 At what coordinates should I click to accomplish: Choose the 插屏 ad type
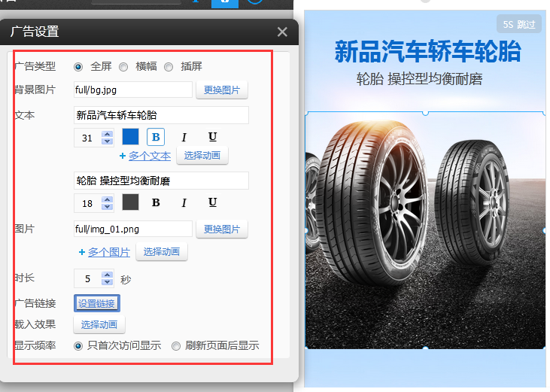(x=169, y=67)
